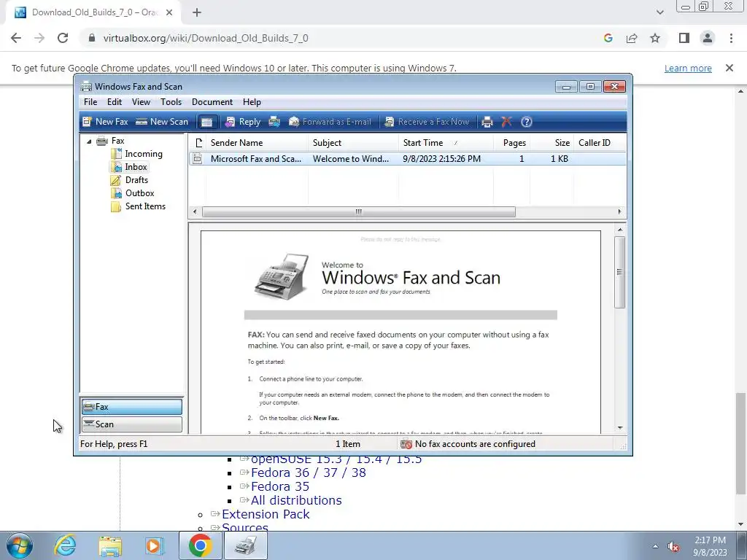The image size is (747, 560).
Task: Click New Scan in the toolbar
Action: (162, 122)
